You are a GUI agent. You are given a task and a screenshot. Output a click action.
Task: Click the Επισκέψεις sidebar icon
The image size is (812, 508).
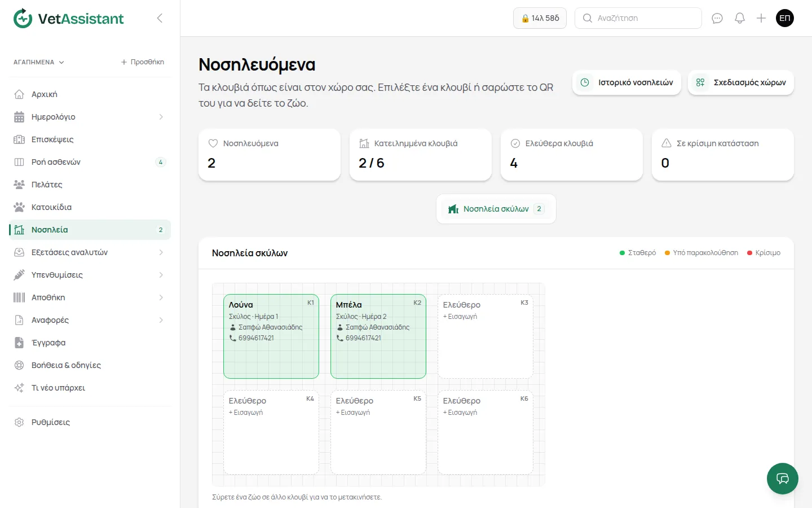click(19, 139)
